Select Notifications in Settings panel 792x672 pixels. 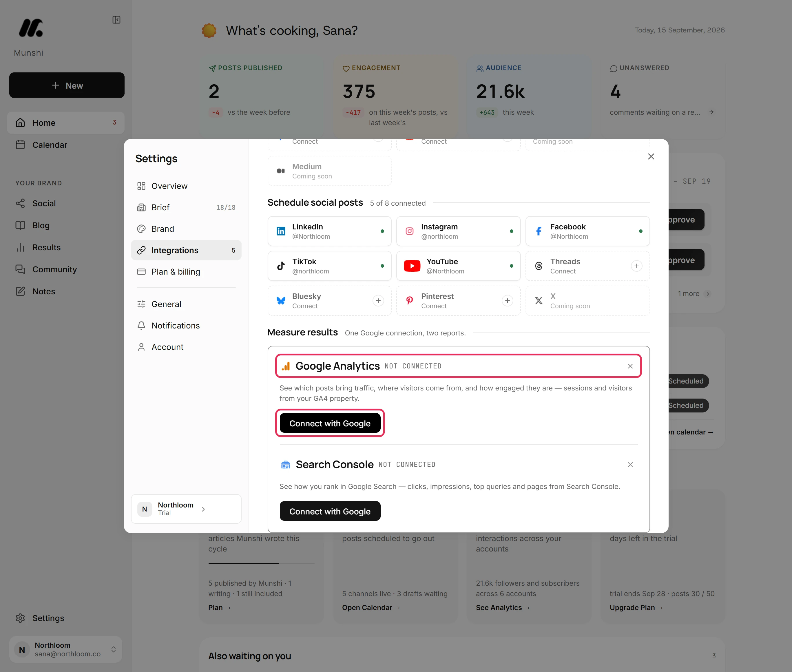tap(186, 326)
